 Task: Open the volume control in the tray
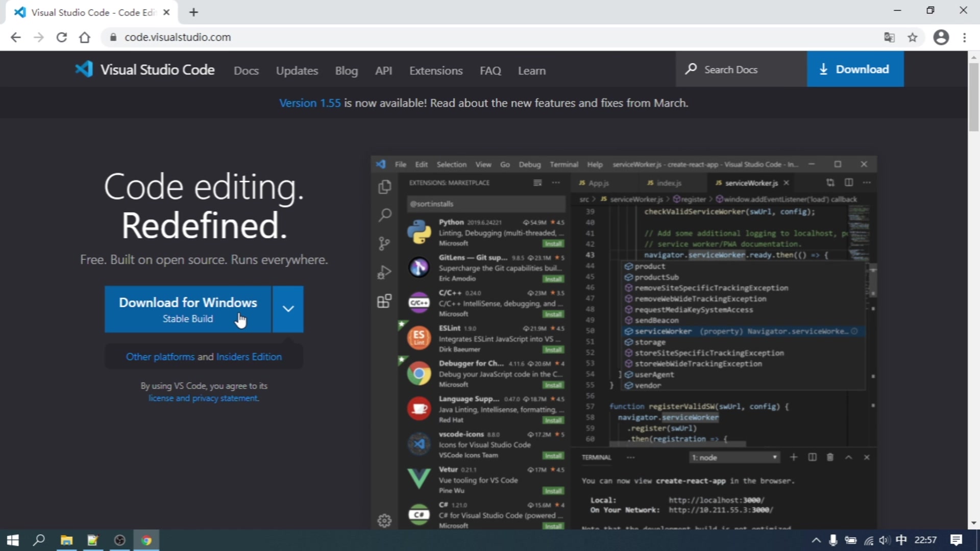click(x=885, y=540)
